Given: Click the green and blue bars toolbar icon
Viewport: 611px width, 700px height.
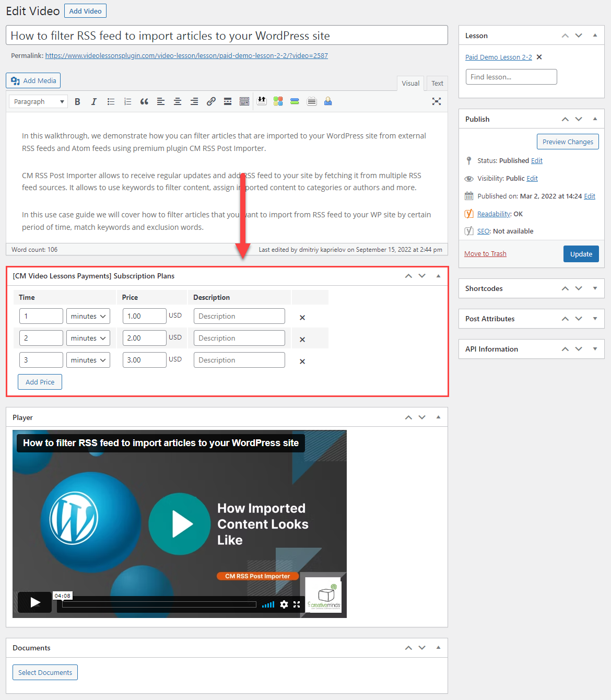Looking at the screenshot, I should [x=295, y=101].
